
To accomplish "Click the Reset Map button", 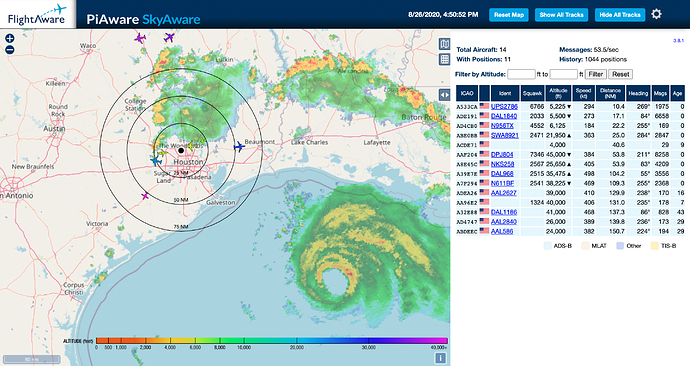I will pos(509,15).
